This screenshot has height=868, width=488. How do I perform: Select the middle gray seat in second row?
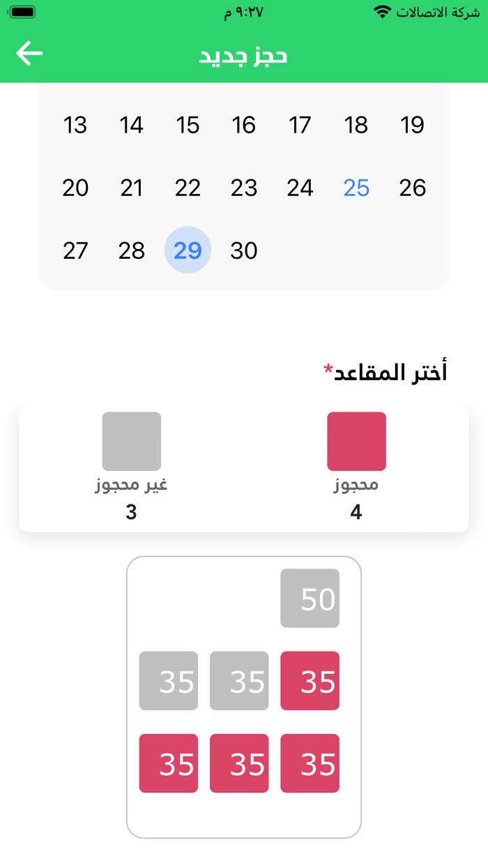click(x=239, y=681)
